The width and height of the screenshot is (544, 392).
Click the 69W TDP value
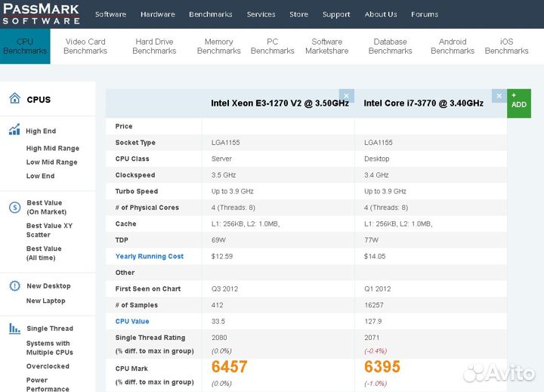(218, 240)
